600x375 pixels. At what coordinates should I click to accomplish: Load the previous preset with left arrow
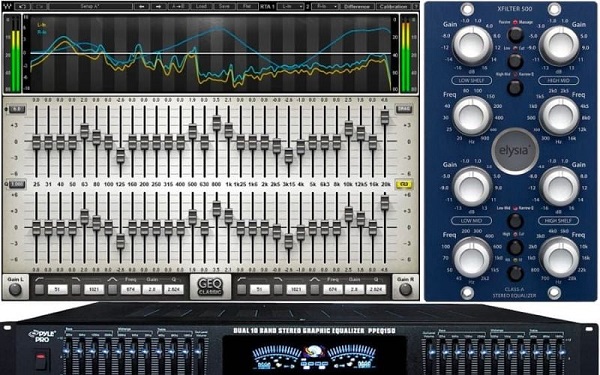point(142,7)
